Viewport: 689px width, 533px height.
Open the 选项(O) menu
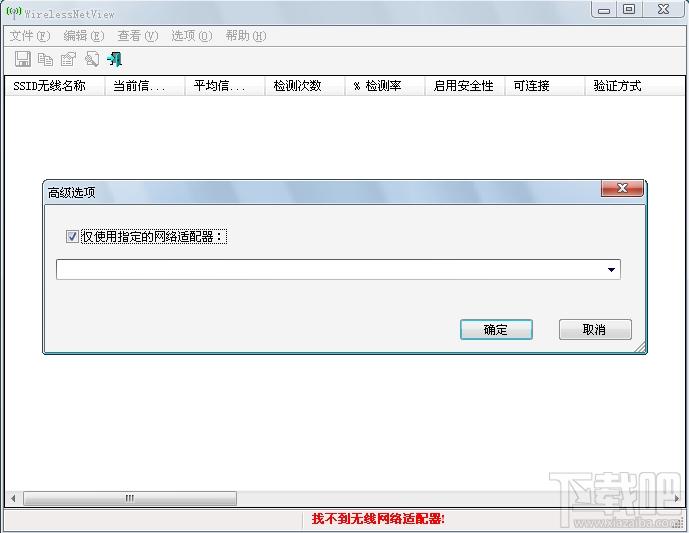192,36
